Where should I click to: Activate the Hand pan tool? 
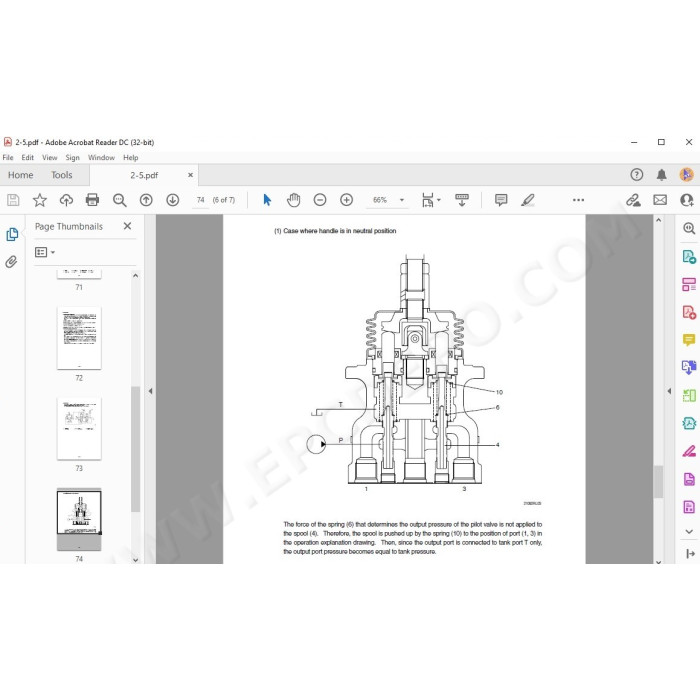tap(293, 200)
